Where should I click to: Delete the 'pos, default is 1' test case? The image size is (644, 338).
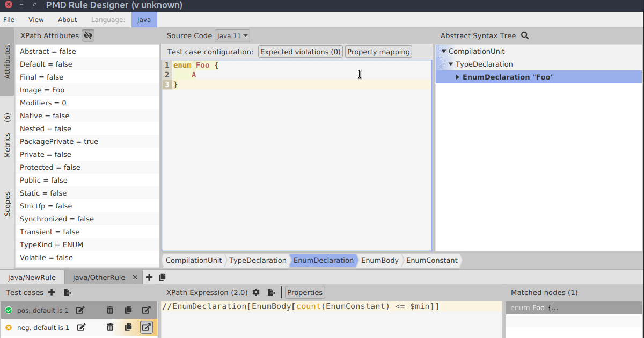tap(110, 310)
